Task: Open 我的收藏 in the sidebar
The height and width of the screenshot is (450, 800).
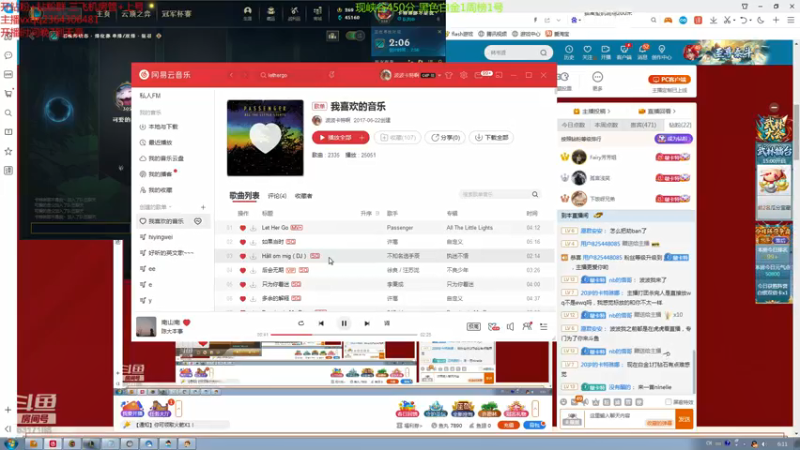Action: (x=156, y=190)
